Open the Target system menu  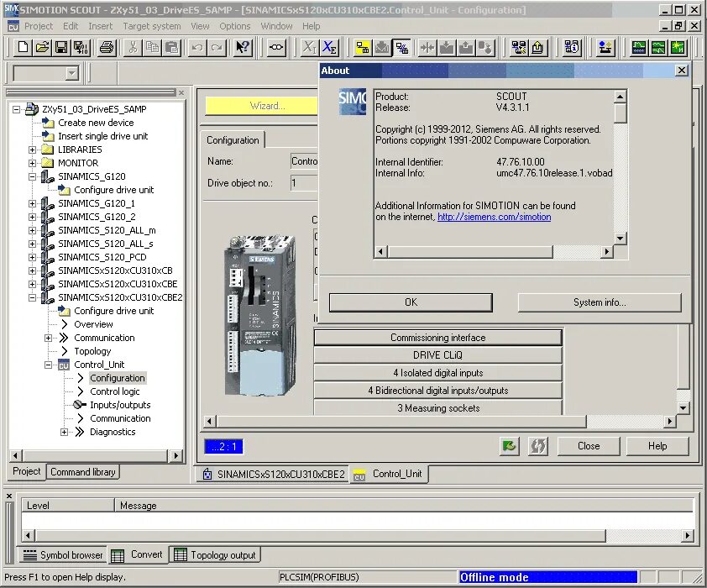click(152, 26)
